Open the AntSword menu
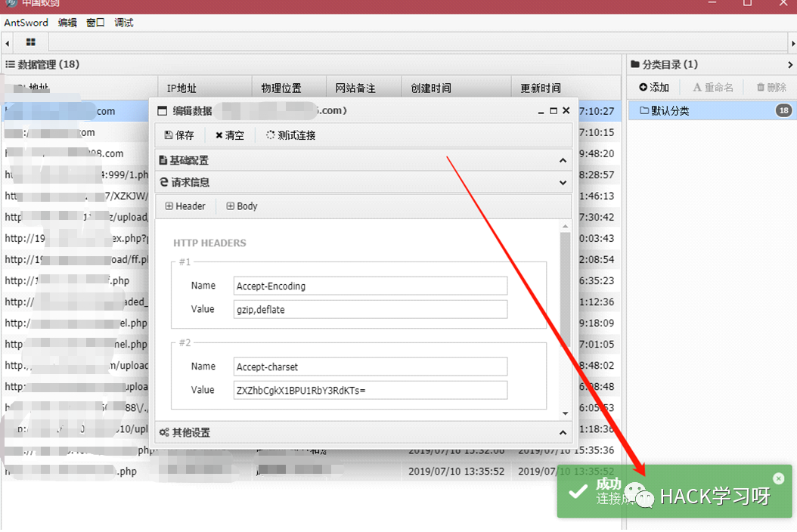The width and height of the screenshot is (797, 532). [26, 23]
